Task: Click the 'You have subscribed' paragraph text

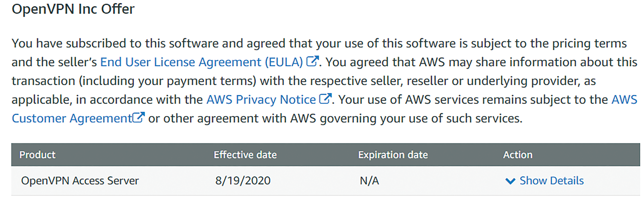Action: click(325, 81)
